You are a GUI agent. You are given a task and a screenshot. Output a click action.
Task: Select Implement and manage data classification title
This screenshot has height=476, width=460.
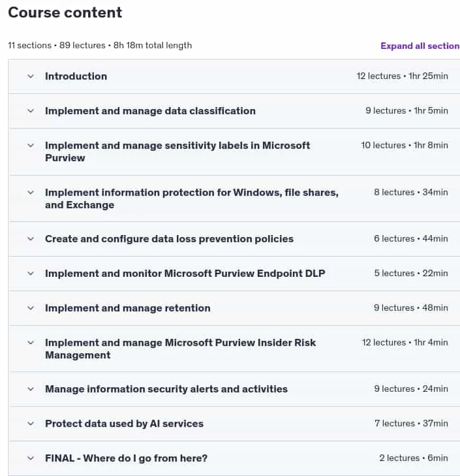[x=150, y=111]
